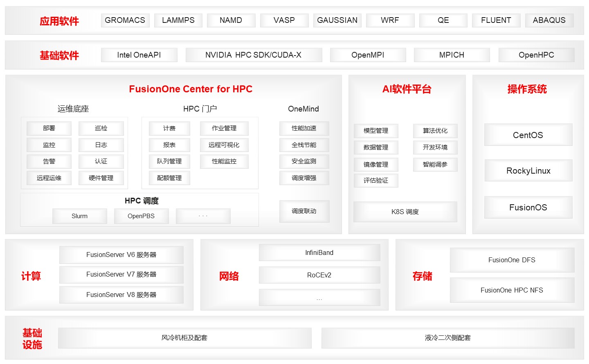The image size is (589, 364).
Task: Select the OpenHPC box
Action: click(536, 55)
